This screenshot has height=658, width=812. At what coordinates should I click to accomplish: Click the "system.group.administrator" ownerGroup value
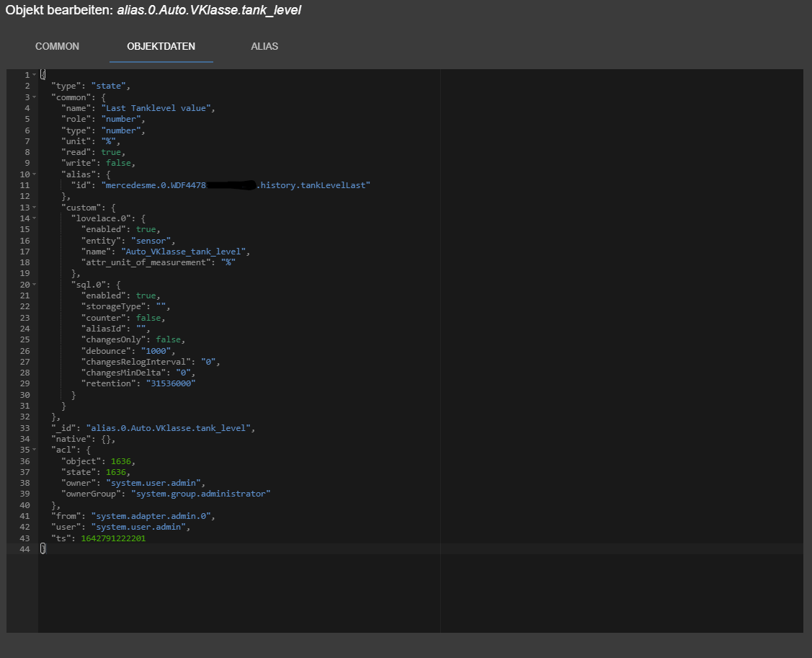201,494
